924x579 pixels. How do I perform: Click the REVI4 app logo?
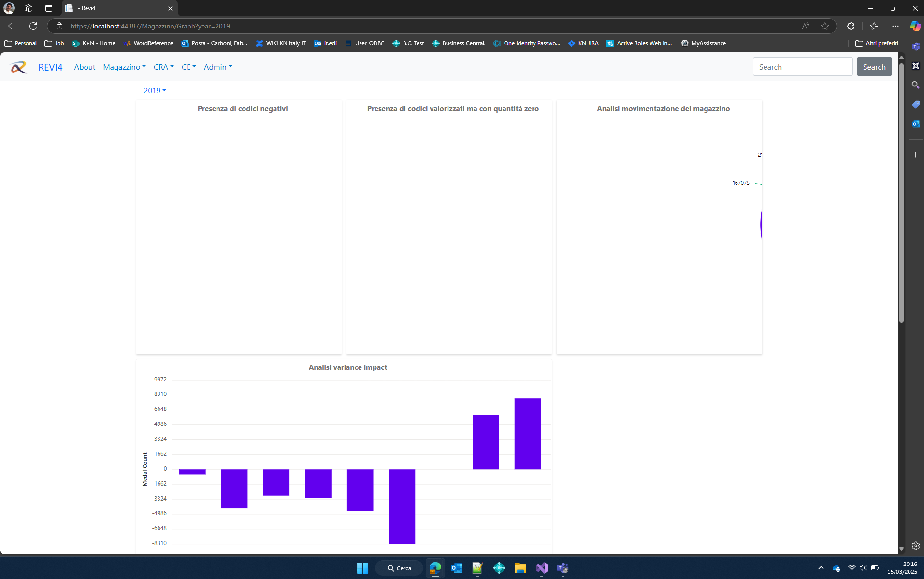(x=18, y=67)
